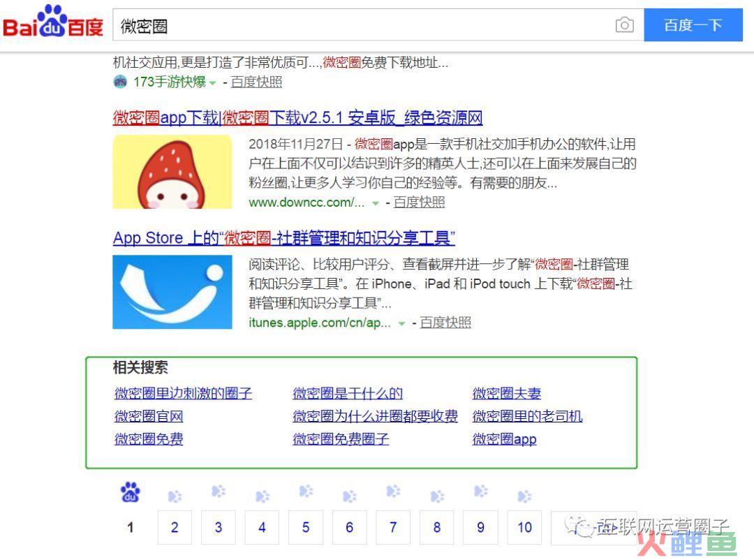This screenshot has width=754, height=560.
Task: Go to results page 2
Action: click(x=175, y=527)
